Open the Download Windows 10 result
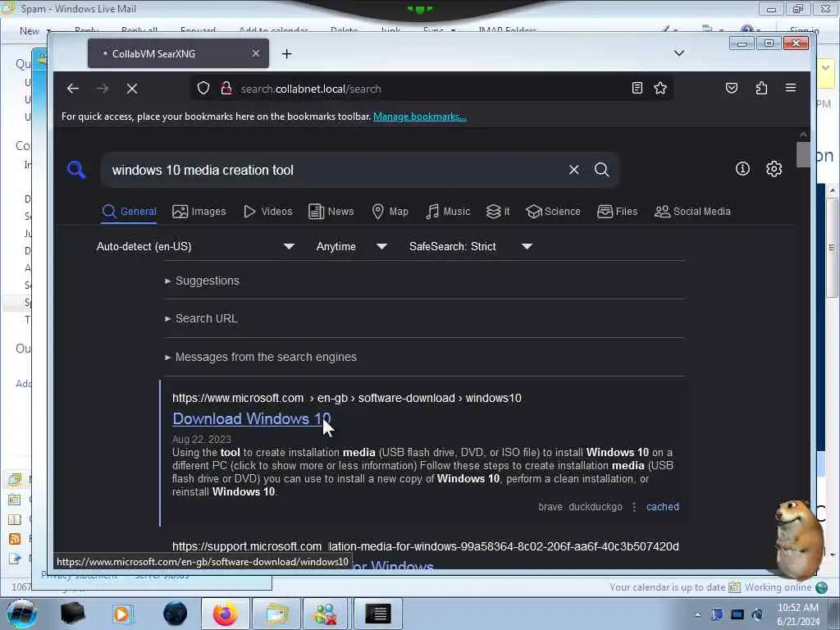The image size is (840, 630). pyautogui.click(x=251, y=419)
